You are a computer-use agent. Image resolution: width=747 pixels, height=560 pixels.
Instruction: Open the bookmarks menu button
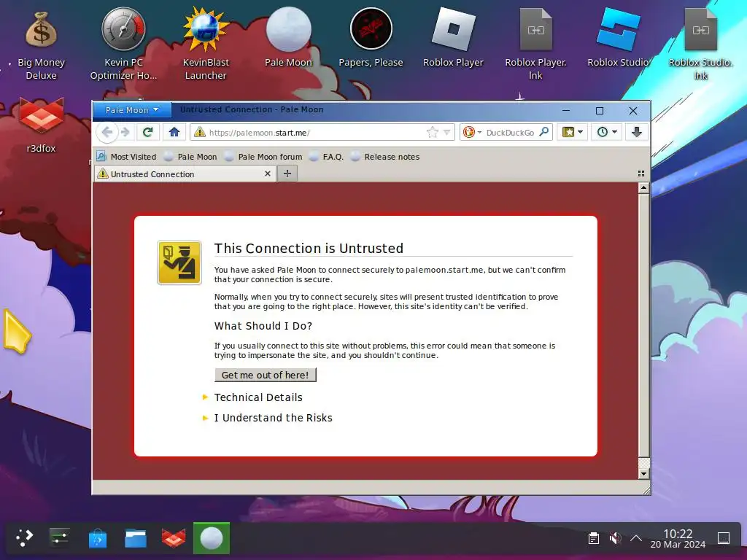tap(572, 132)
